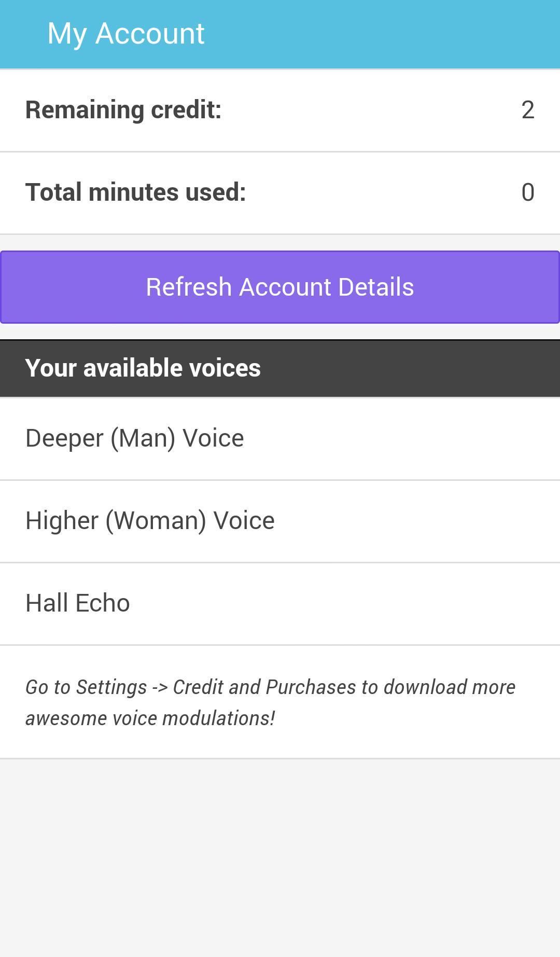560x957 pixels.
Task: Tap the empty gray area below the hint
Action: [280, 856]
